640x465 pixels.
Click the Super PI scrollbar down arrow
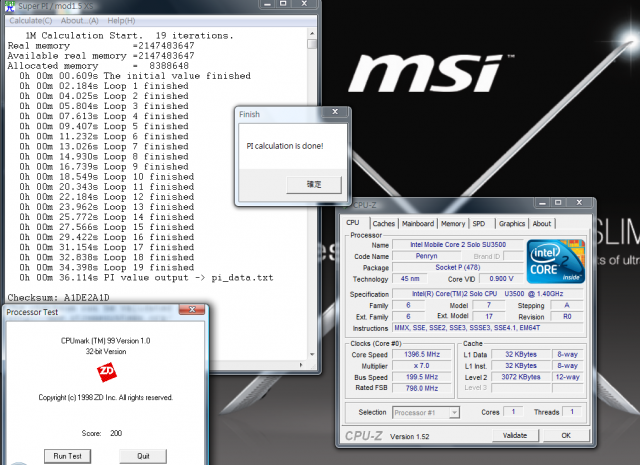(312, 354)
